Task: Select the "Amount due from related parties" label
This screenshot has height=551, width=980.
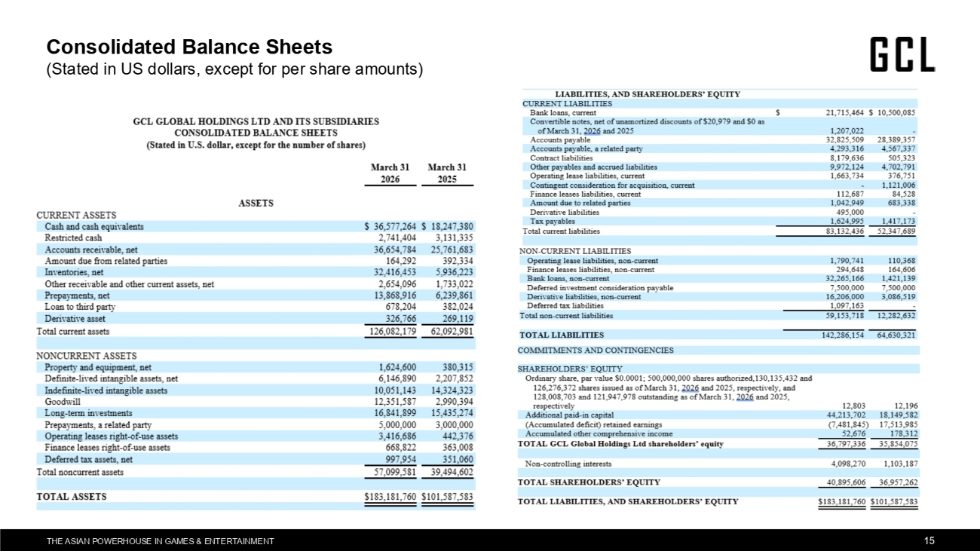Action: 106,261
